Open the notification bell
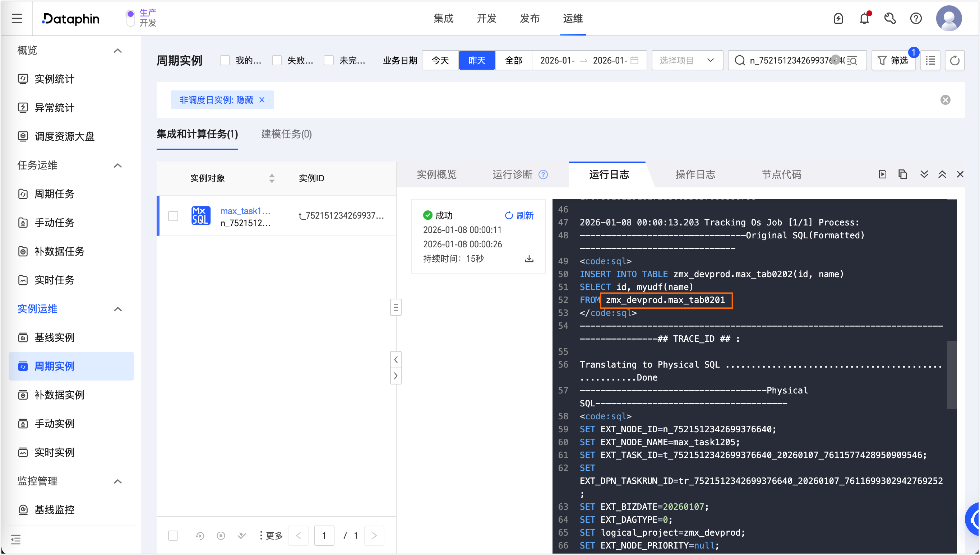This screenshot has height=555, width=980. tap(864, 18)
